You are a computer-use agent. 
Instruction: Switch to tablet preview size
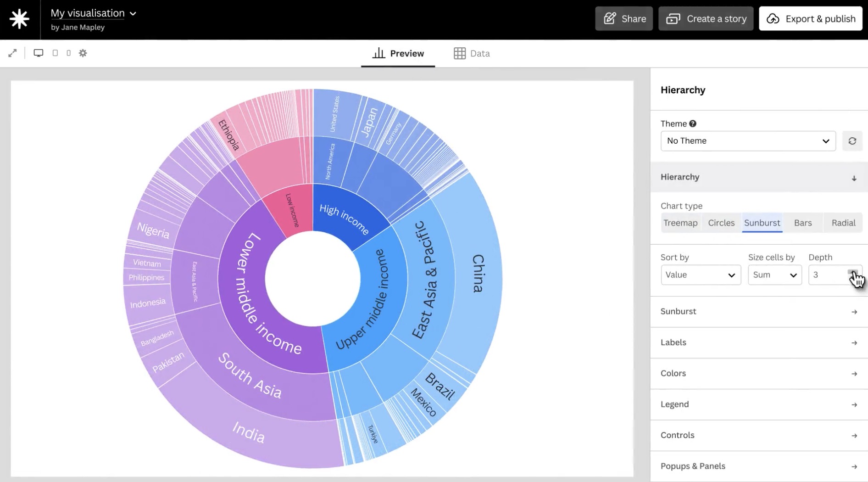[x=55, y=53]
